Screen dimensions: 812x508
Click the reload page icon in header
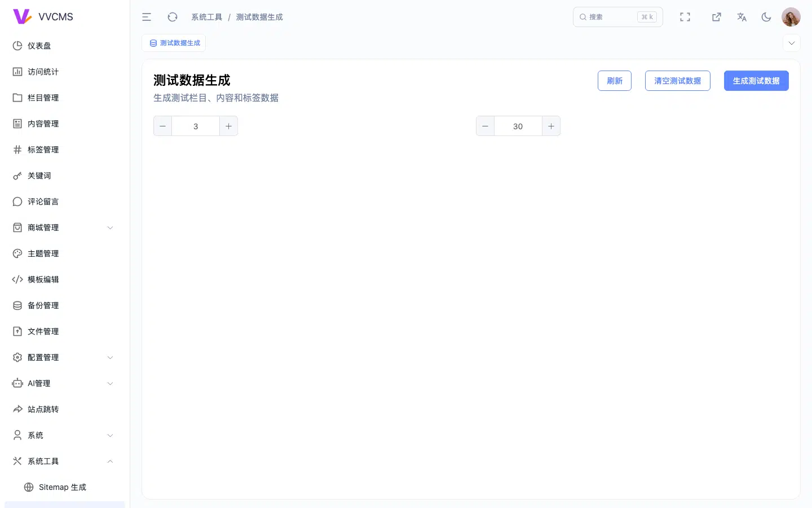pos(173,17)
